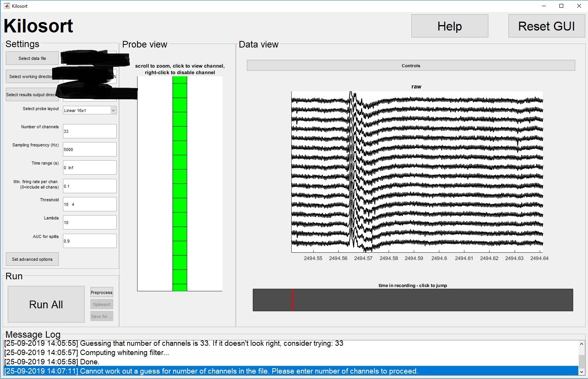The height and width of the screenshot is (379, 588).
Task: Choose the working directory
Action: [x=32, y=76]
